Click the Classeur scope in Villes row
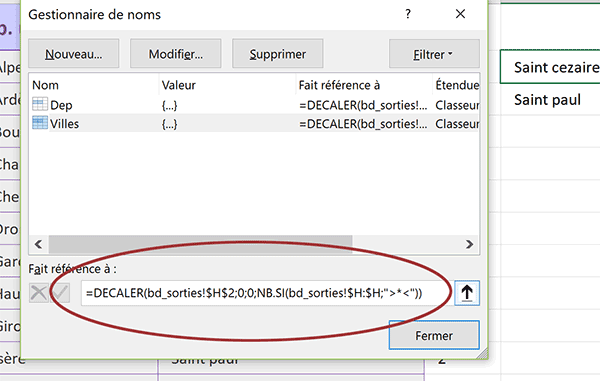Viewport: 600px width, 381px height. 457,124
